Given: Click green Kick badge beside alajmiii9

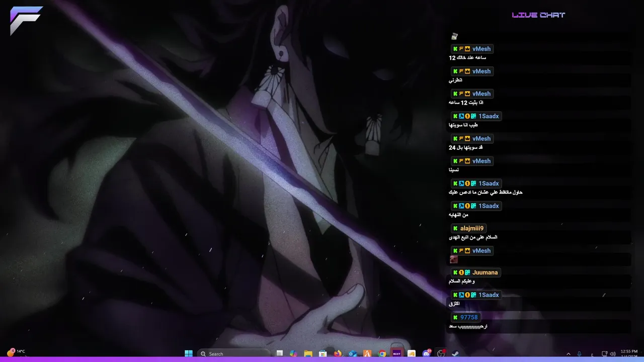Looking at the screenshot, I should click(x=455, y=228).
